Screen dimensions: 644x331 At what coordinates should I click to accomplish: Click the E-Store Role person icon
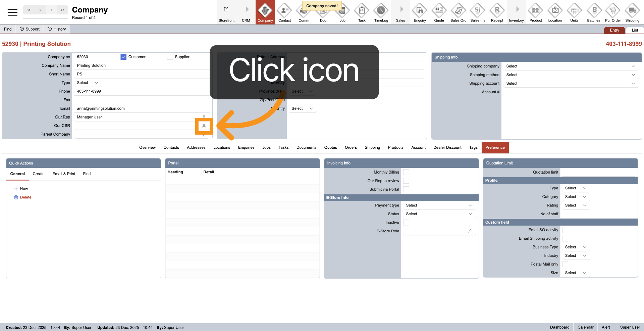tap(470, 231)
